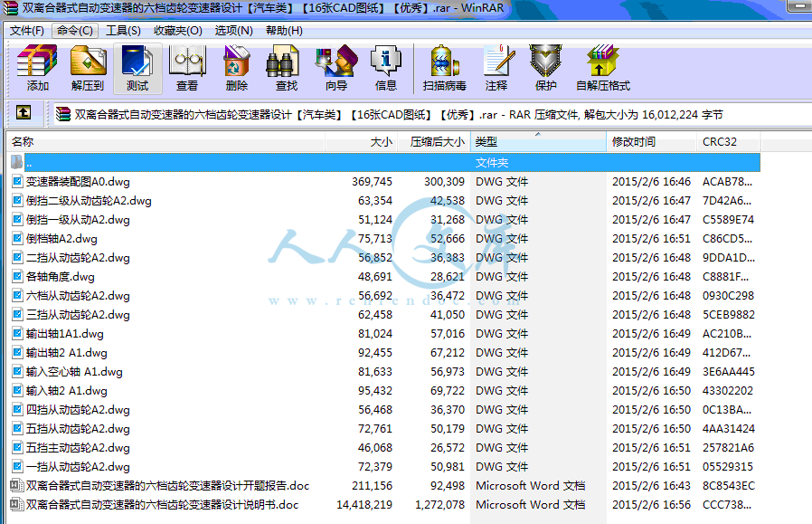Start 扫描病毒 (Virus Scan) tool

[x=444, y=69]
